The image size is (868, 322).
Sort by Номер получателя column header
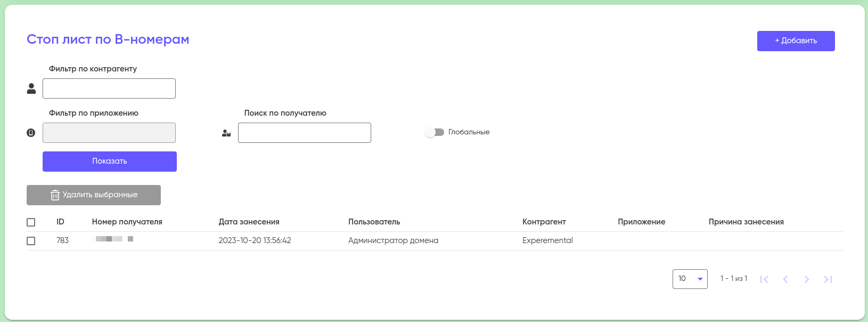point(127,222)
